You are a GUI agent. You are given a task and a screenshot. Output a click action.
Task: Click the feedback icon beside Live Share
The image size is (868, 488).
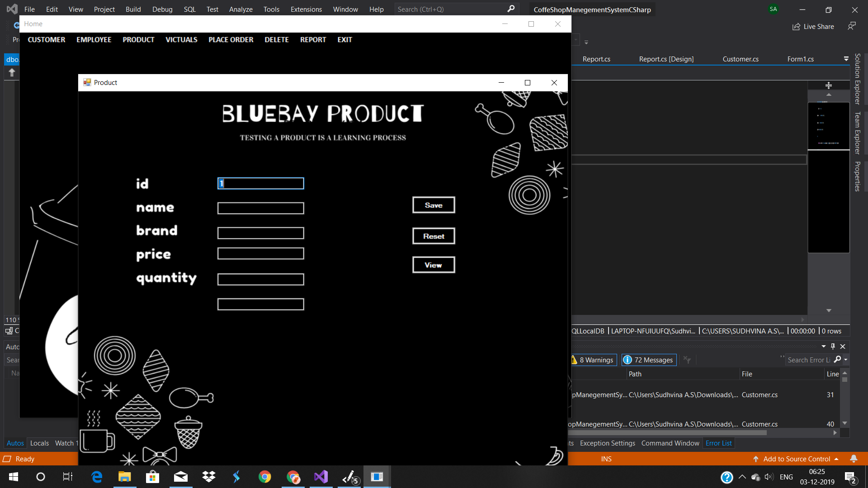point(852,26)
